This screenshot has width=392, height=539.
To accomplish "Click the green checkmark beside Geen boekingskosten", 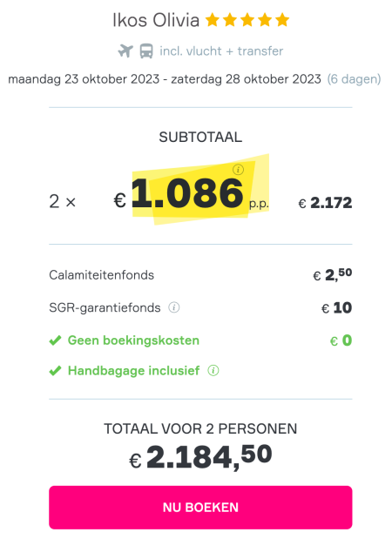I will tap(56, 340).
